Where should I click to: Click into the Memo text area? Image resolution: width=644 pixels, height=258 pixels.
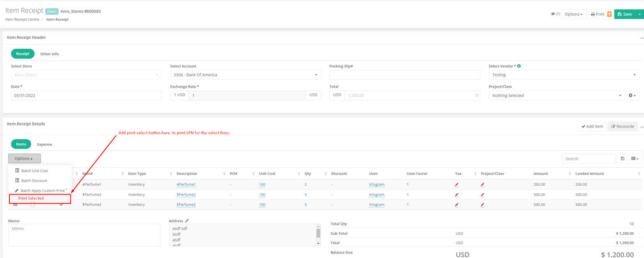(84, 235)
